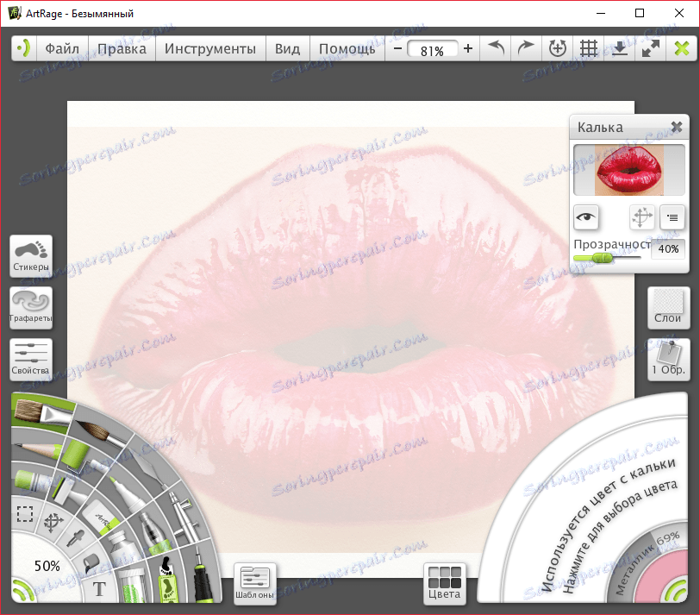Activate the Text tool
This screenshot has width=700, height=615.
point(99,589)
